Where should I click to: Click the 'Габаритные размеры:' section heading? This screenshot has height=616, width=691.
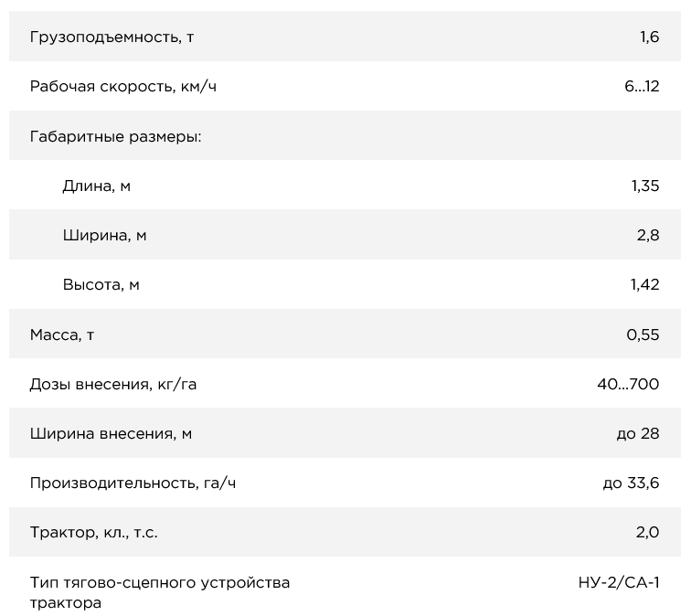pos(115,136)
